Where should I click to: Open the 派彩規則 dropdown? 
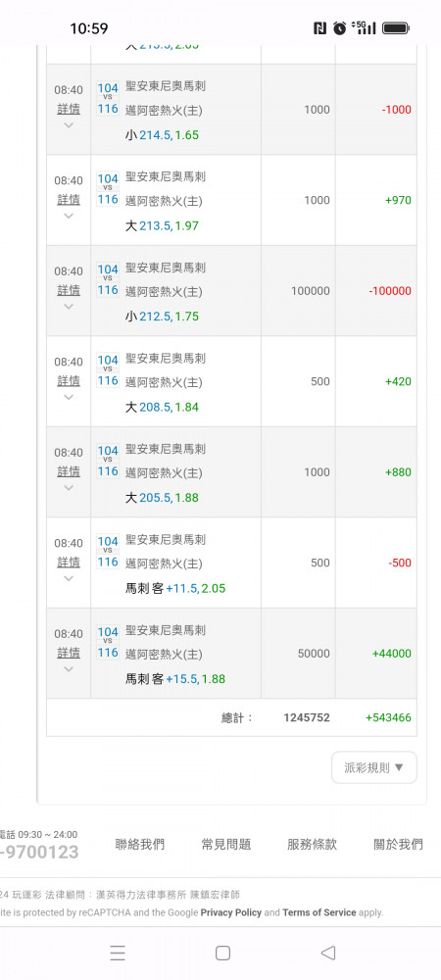point(374,767)
